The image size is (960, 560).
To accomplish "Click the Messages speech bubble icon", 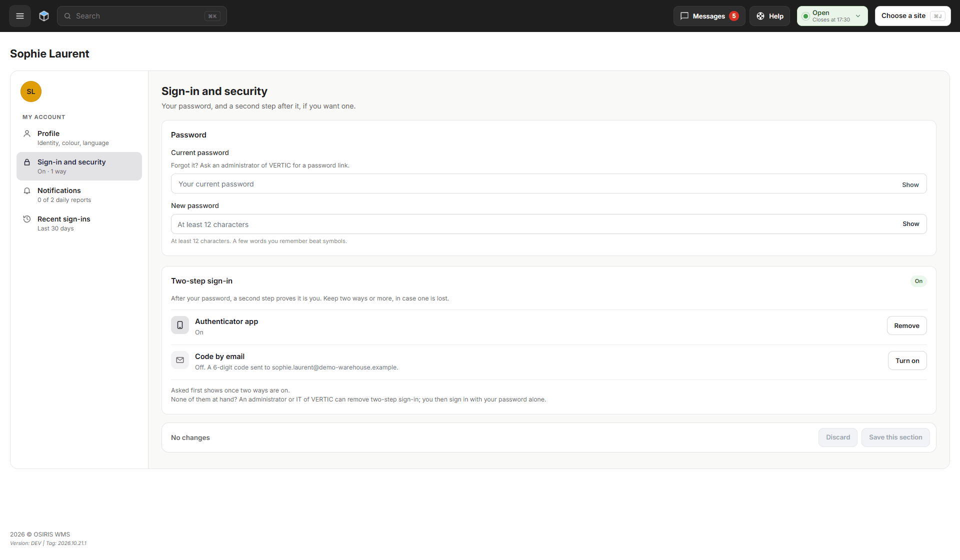I will click(x=684, y=16).
